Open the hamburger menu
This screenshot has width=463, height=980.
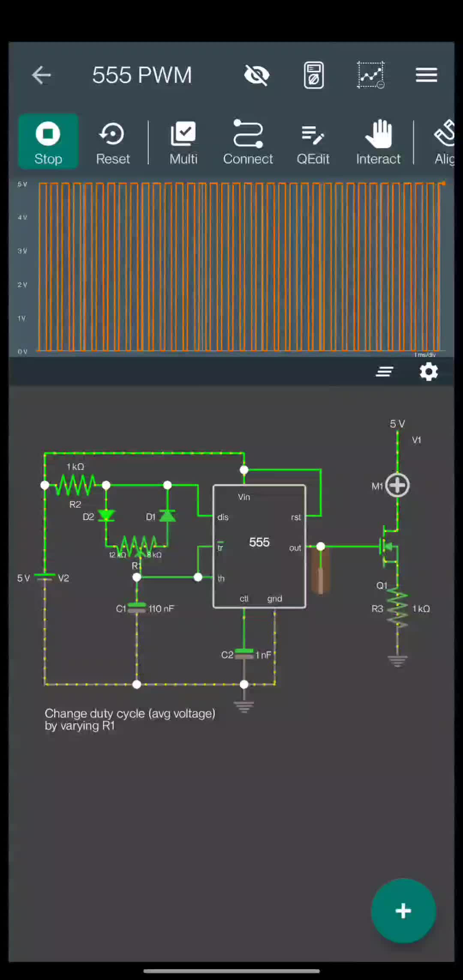pyautogui.click(x=426, y=76)
